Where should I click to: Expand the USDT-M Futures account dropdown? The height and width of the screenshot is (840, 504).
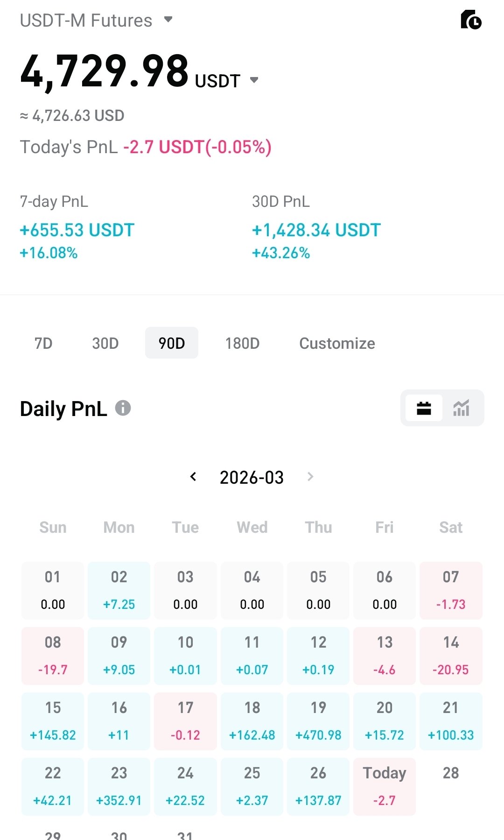pyautogui.click(x=168, y=20)
